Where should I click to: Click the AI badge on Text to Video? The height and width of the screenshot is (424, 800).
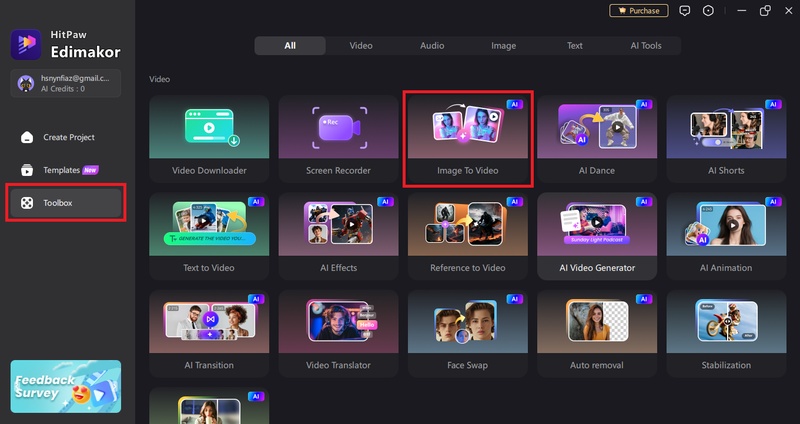pyautogui.click(x=256, y=202)
